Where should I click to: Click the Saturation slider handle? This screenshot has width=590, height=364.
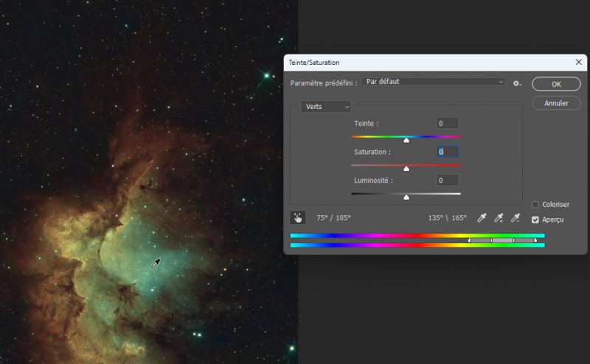406,169
